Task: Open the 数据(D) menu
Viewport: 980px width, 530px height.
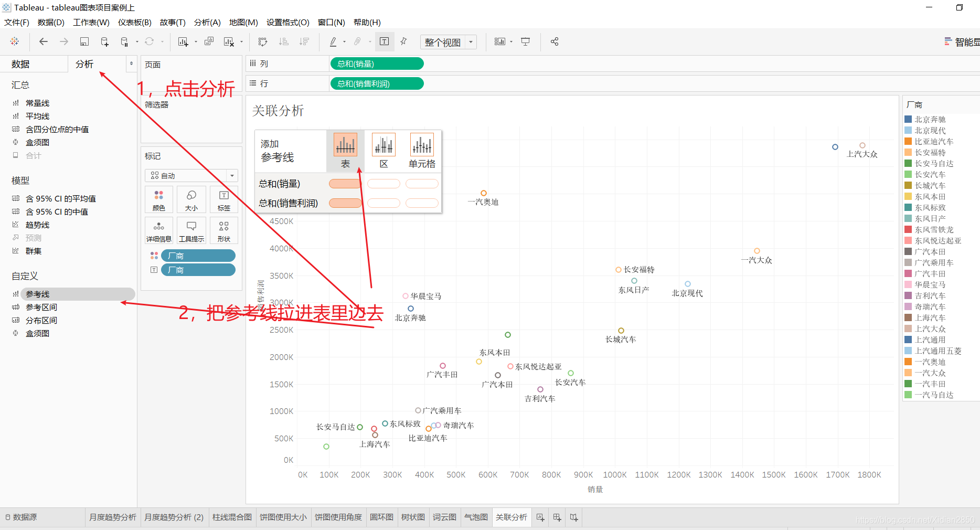Action: (x=51, y=22)
